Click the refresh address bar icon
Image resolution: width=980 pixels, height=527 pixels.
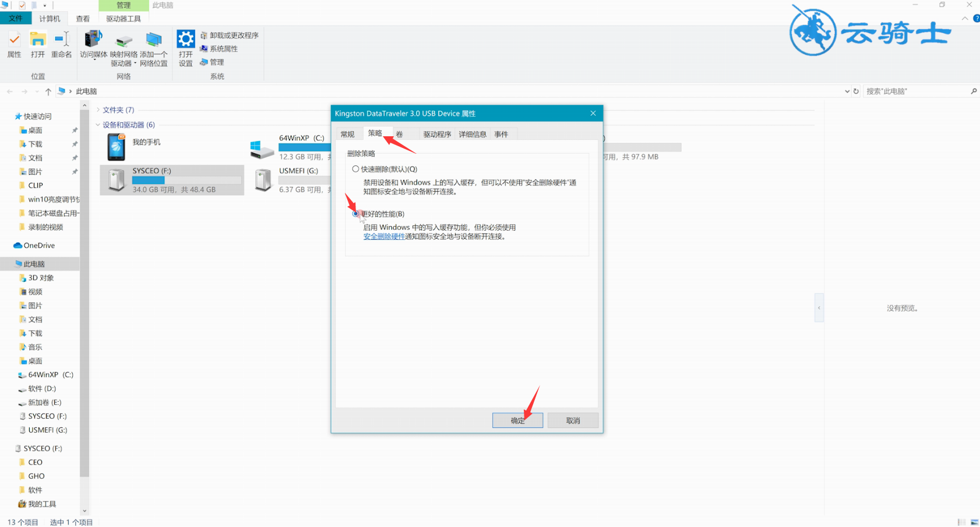coord(856,91)
